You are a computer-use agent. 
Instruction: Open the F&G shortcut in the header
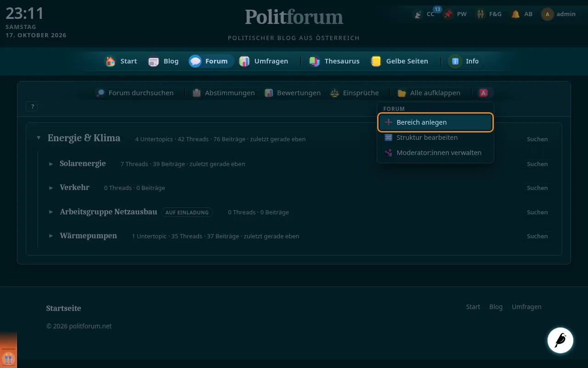[x=489, y=14]
